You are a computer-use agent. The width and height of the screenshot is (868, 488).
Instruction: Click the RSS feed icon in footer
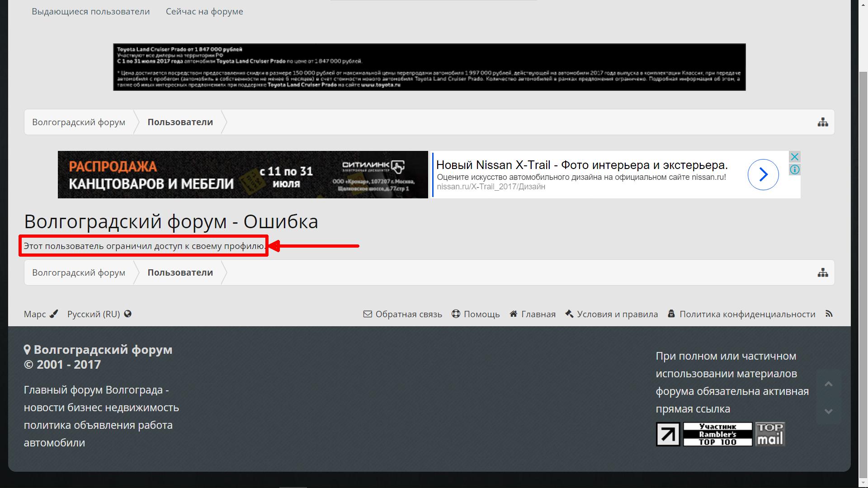tap(829, 314)
